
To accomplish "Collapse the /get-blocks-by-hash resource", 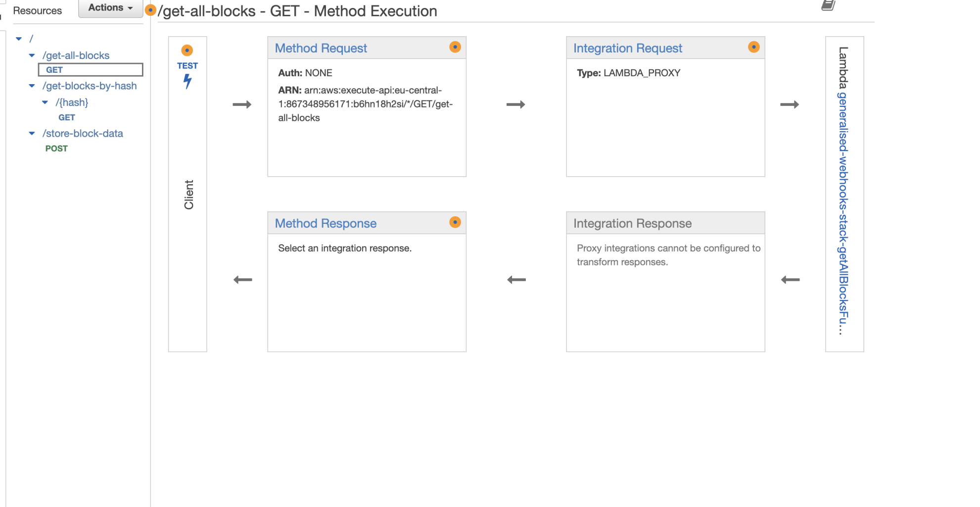I will click(x=32, y=86).
